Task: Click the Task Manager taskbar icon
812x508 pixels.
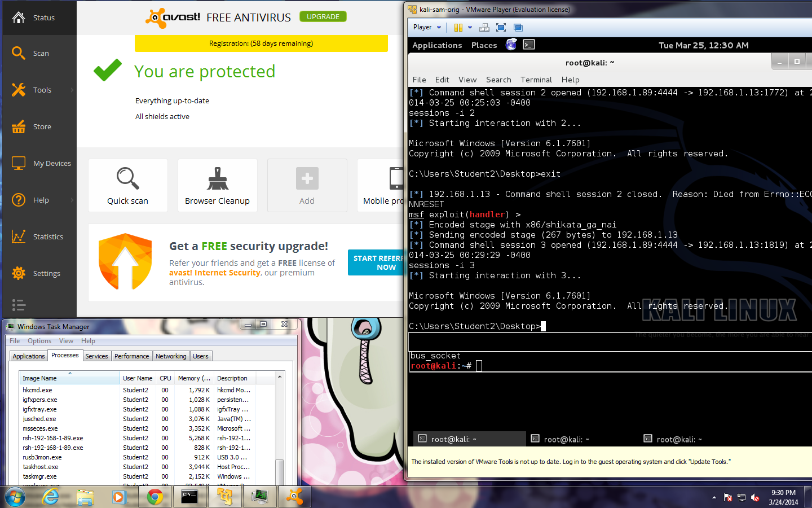Action: click(x=259, y=497)
